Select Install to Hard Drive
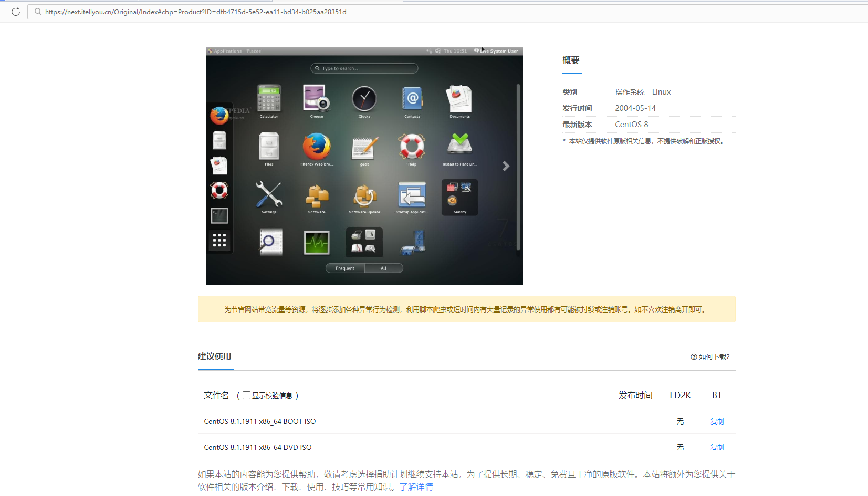The height and width of the screenshot is (496, 868). click(459, 149)
